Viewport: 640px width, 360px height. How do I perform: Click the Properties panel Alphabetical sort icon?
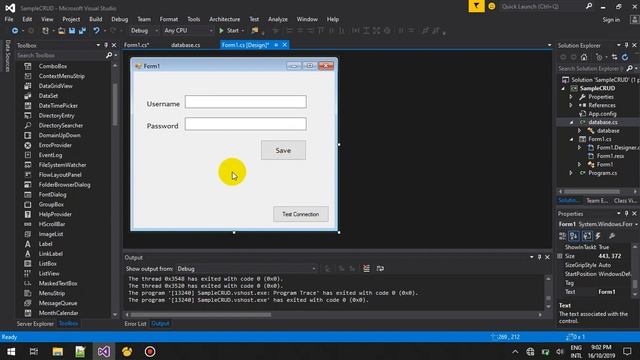[x=574, y=236]
